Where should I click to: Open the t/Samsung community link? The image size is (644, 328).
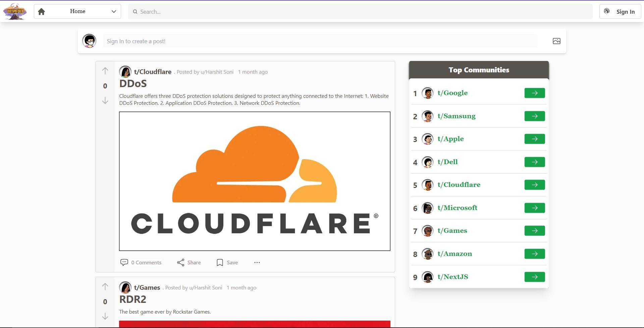pyautogui.click(x=456, y=116)
